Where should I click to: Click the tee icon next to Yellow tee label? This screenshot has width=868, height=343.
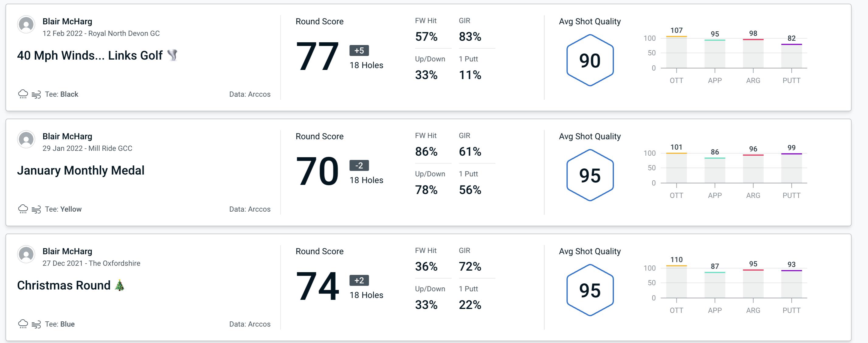point(36,209)
